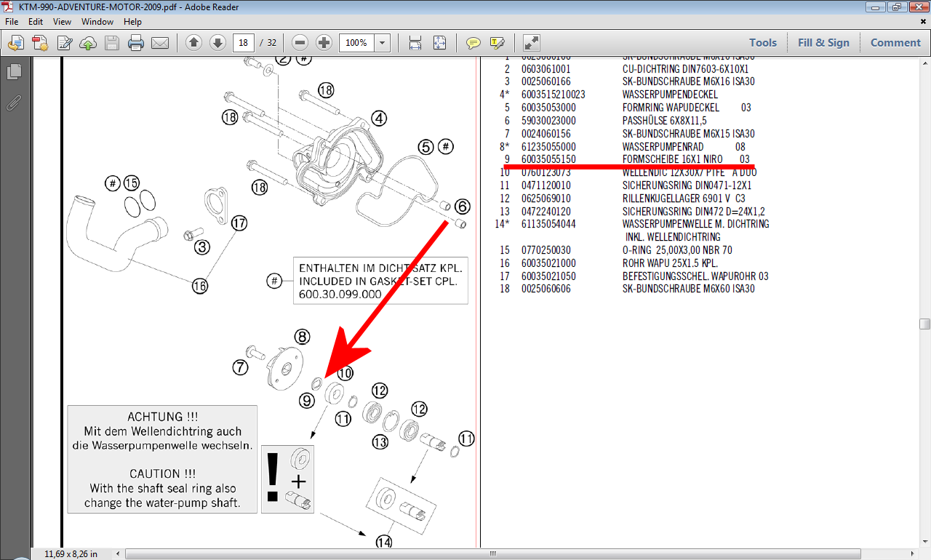Open the zoom percentage dropdown
The height and width of the screenshot is (560, 931).
(x=383, y=43)
